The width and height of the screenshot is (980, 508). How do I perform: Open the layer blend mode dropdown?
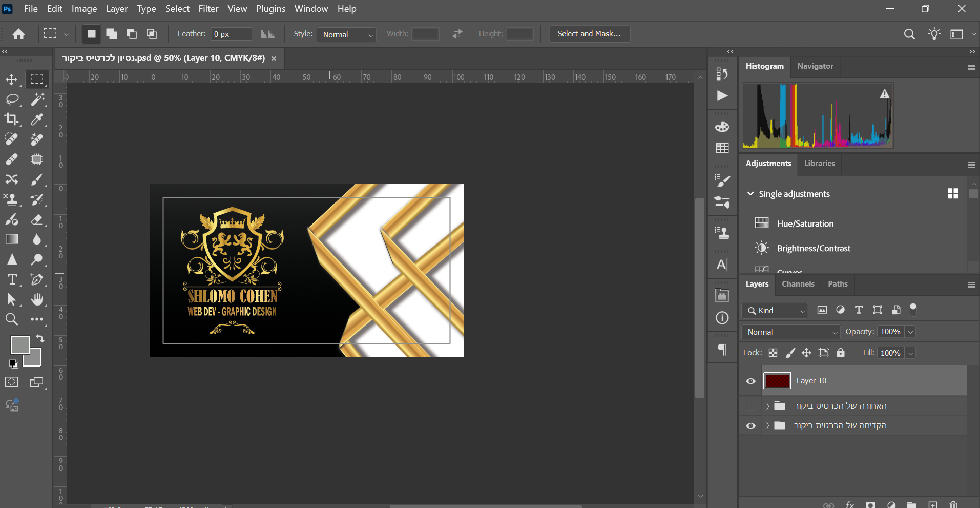coord(790,332)
